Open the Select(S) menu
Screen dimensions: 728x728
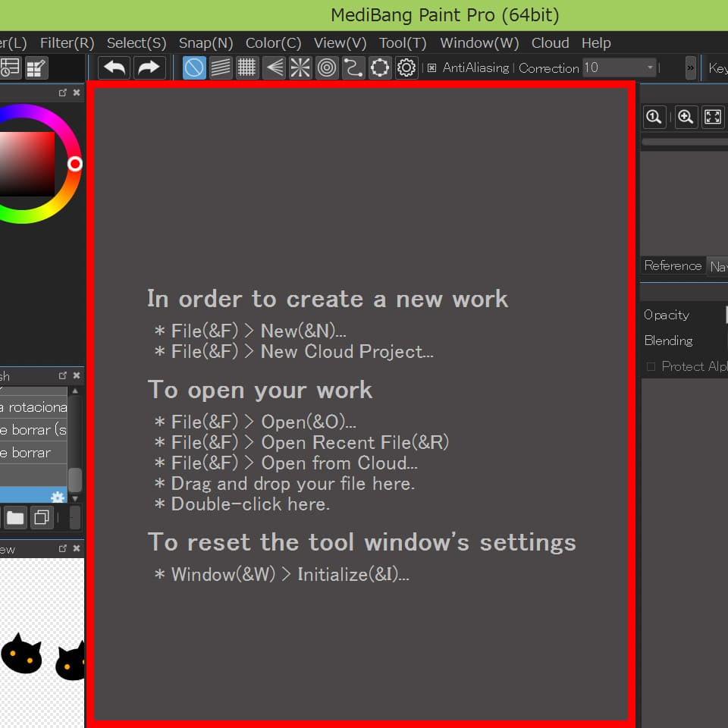tap(136, 43)
